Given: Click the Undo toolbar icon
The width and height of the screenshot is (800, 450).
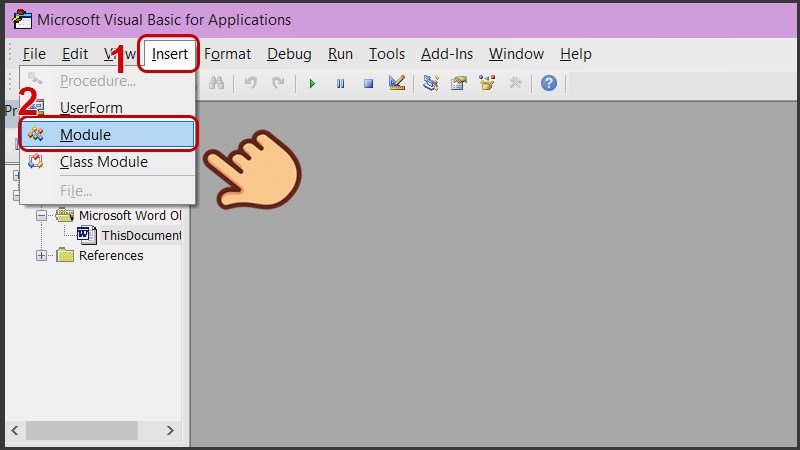Looking at the screenshot, I should (x=251, y=83).
